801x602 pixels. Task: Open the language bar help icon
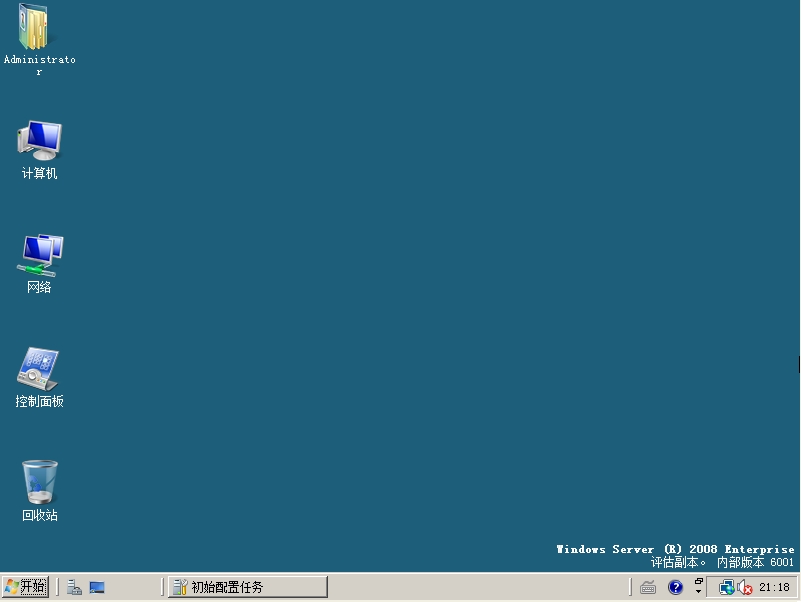point(675,587)
